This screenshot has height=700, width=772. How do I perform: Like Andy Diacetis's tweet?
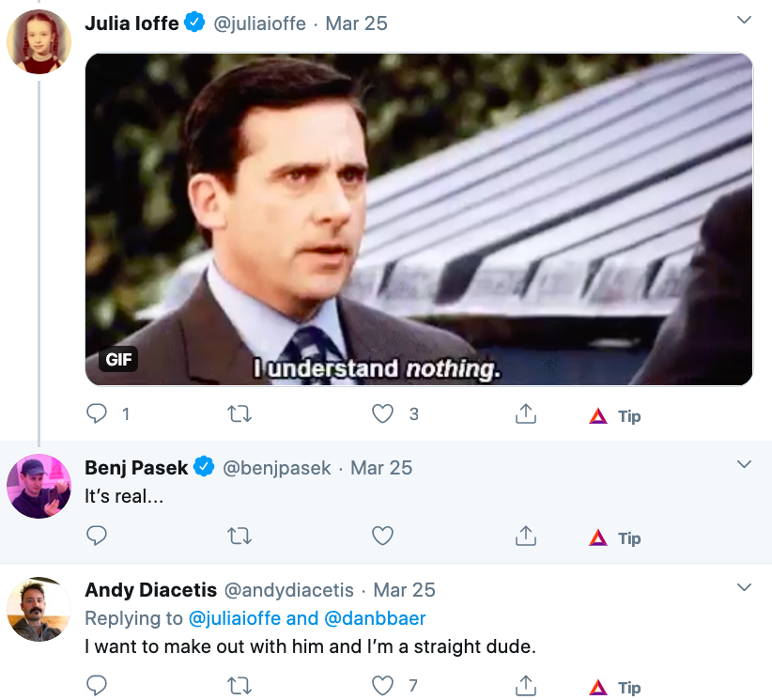point(382,685)
